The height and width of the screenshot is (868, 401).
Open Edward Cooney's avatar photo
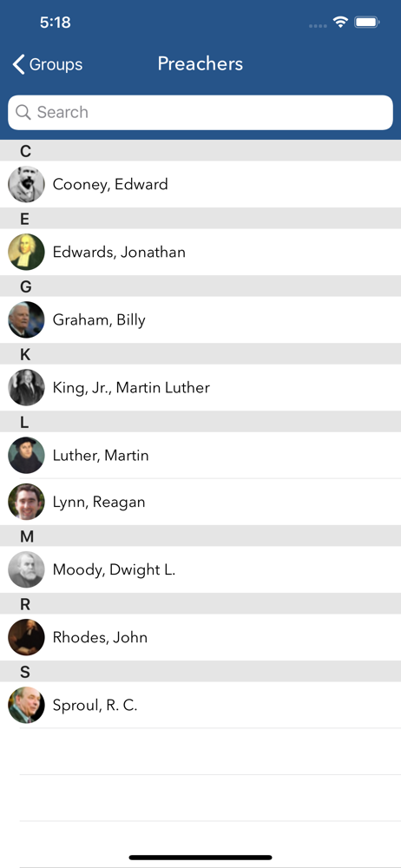(x=26, y=184)
